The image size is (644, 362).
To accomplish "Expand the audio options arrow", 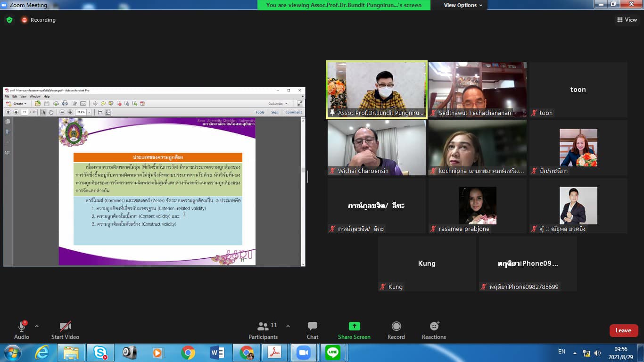I will [x=37, y=326].
